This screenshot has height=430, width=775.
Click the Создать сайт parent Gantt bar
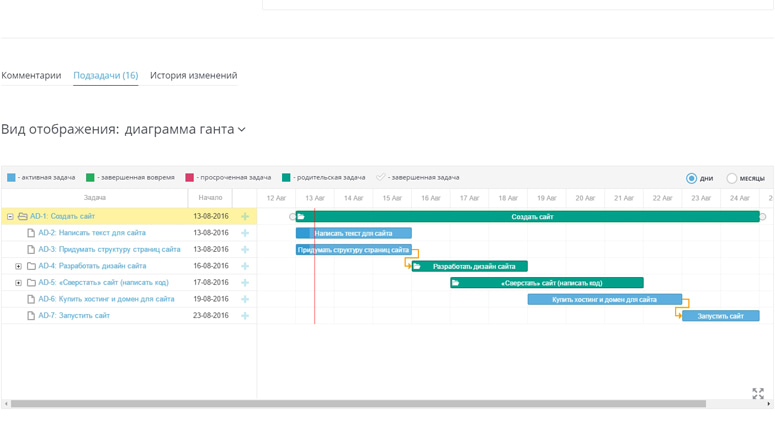[x=527, y=216]
